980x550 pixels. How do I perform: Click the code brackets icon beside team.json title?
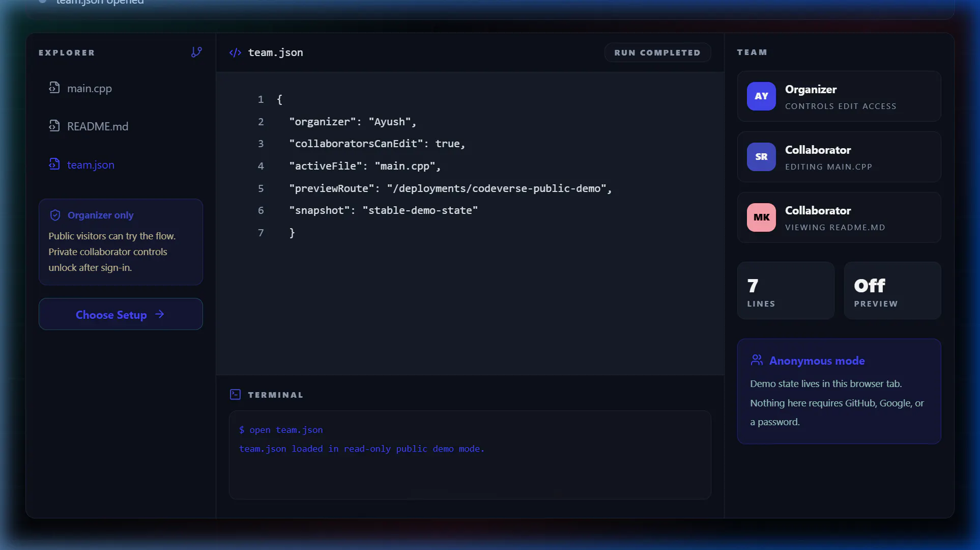point(235,52)
